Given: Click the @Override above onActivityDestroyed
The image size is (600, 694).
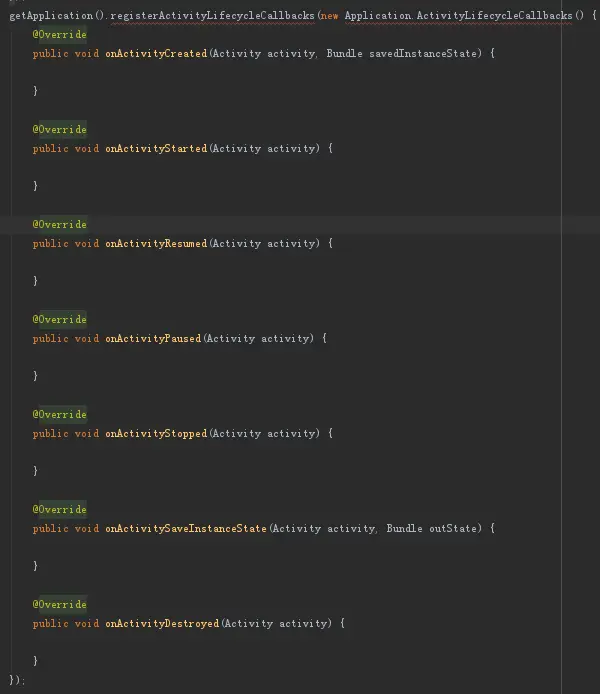Looking at the screenshot, I should pyautogui.click(x=60, y=605).
